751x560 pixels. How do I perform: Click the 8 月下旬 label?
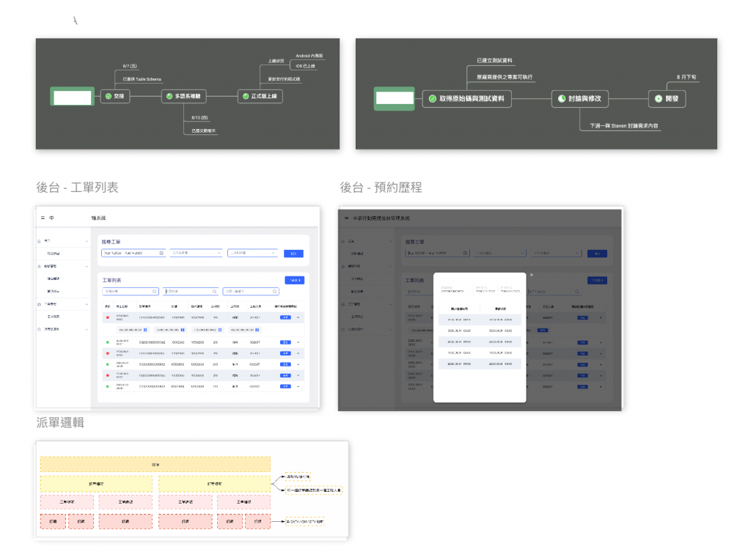click(x=686, y=76)
